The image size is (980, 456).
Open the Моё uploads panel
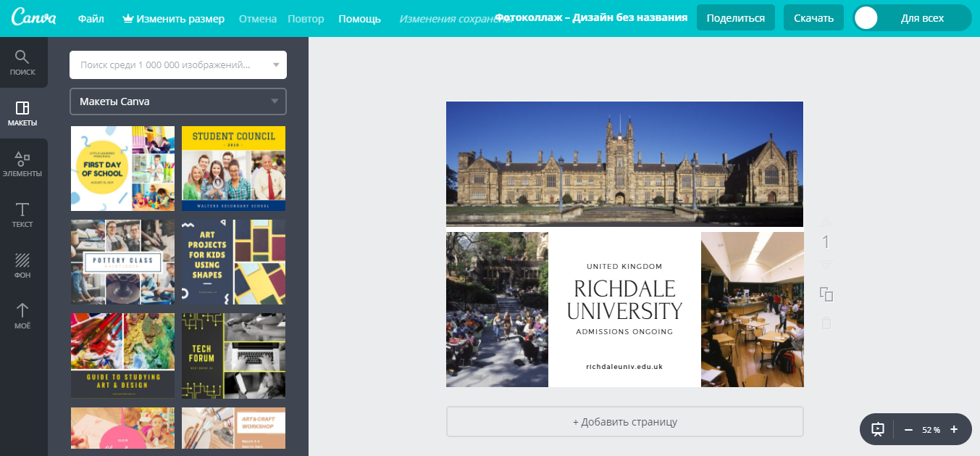click(22, 316)
